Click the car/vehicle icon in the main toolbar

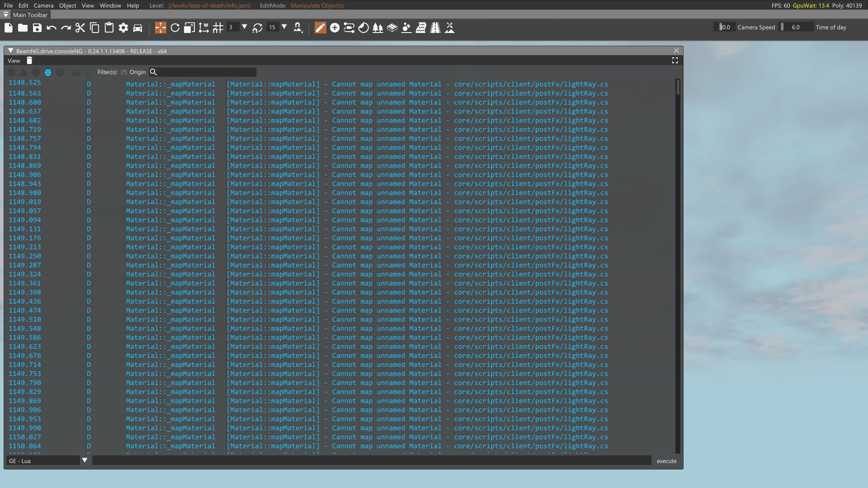138,28
